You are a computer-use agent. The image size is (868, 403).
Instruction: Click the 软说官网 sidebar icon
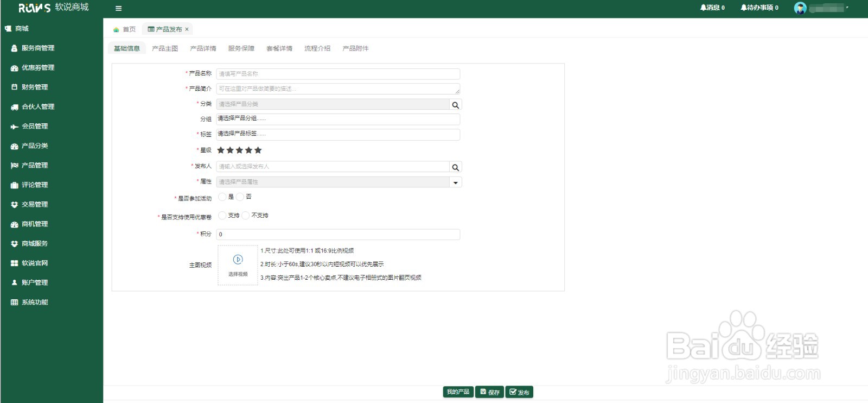point(15,263)
